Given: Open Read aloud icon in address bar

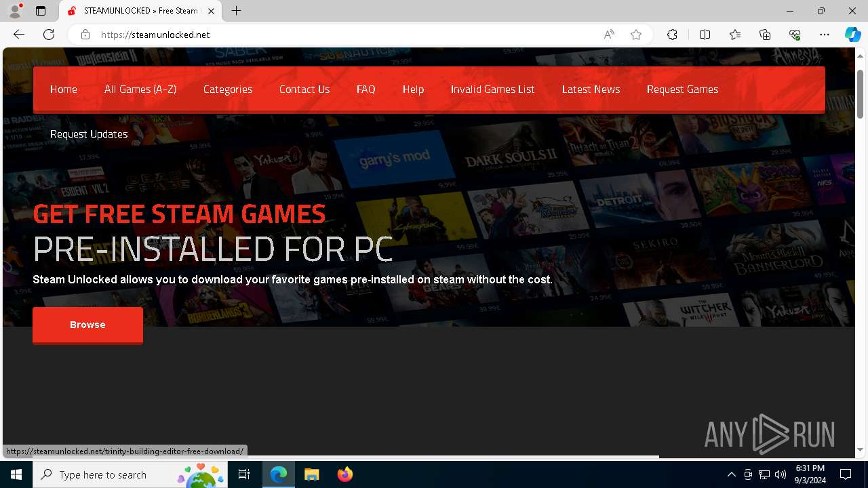Looking at the screenshot, I should point(609,35).
